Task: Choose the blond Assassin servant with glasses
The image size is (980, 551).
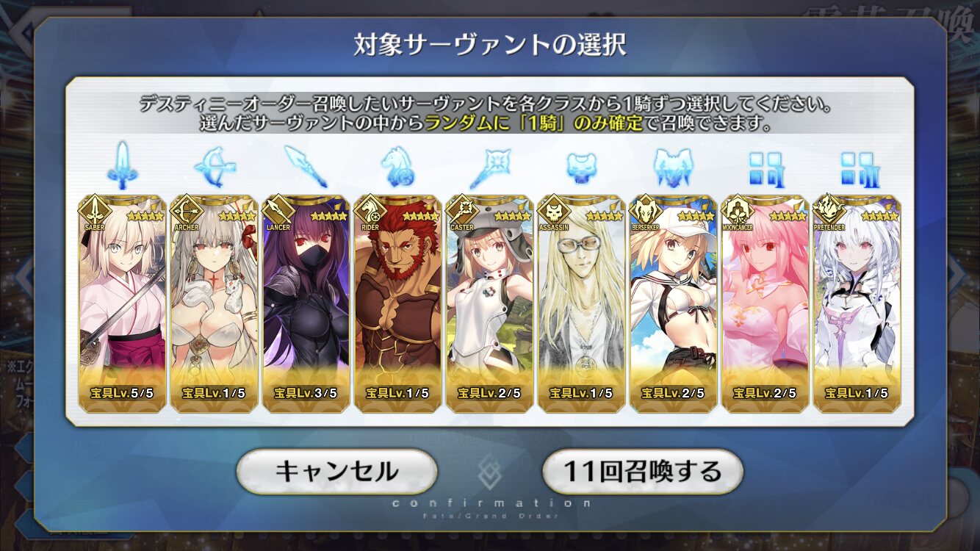Action: 581,303
